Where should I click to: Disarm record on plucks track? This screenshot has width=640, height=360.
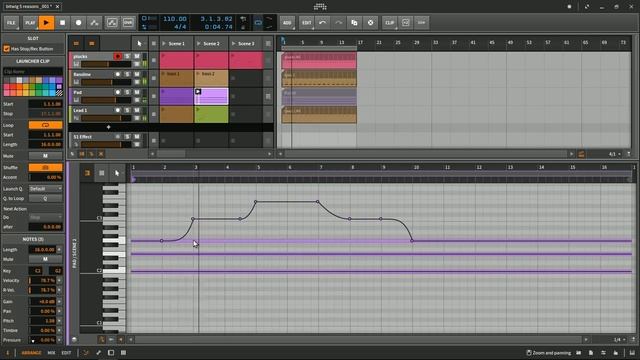[118, 56]
